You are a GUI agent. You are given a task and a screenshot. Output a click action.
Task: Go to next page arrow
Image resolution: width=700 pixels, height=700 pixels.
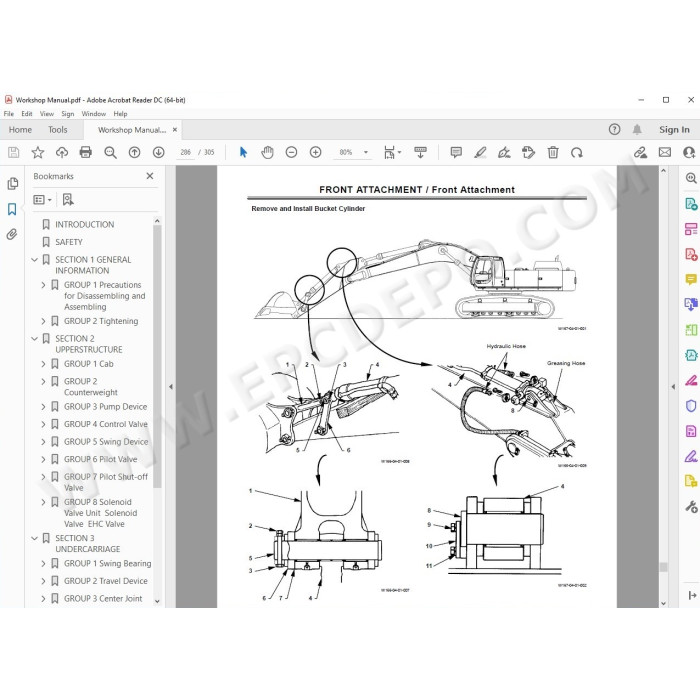(158, 153)
